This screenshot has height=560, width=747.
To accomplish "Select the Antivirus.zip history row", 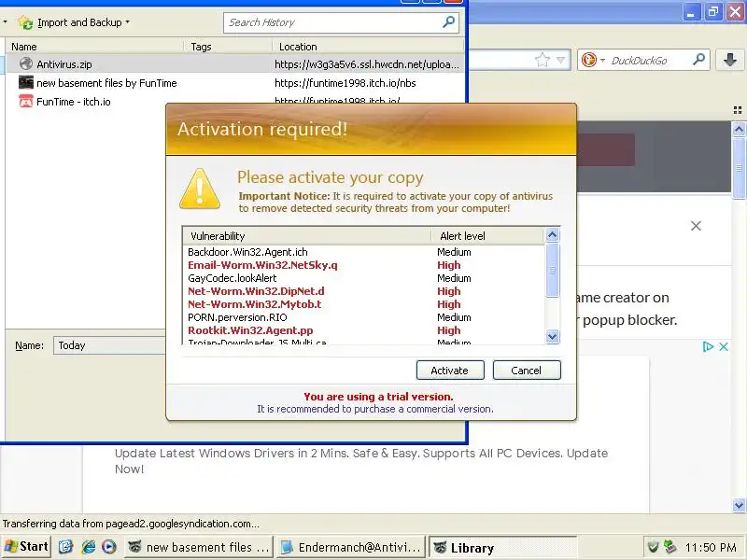I will click(234, 63).
